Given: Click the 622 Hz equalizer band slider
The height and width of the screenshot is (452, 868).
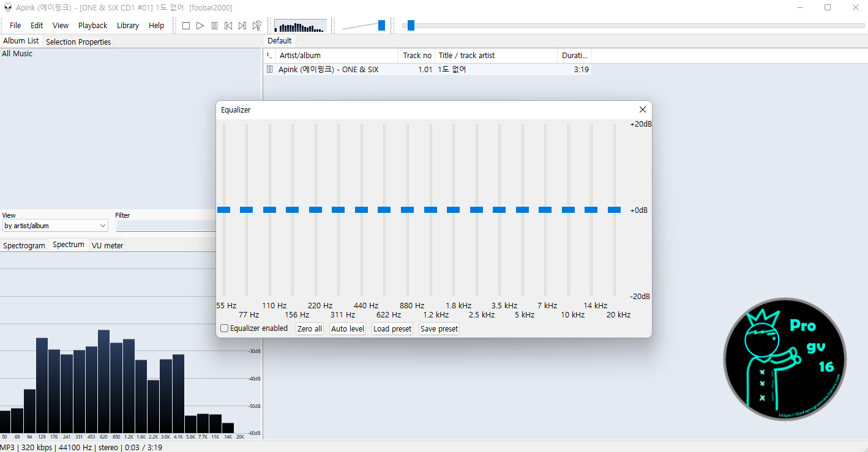Looking at the screenshot, I should pos(384,210).
